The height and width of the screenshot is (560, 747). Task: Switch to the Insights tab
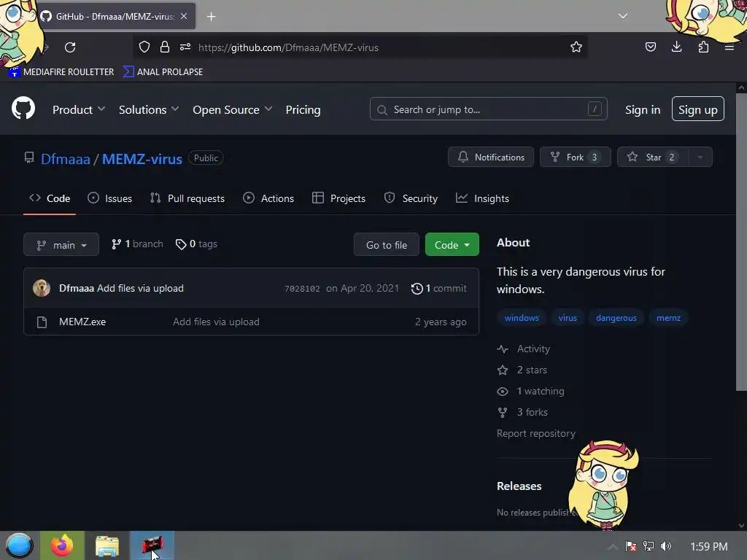tap(482, 198)
